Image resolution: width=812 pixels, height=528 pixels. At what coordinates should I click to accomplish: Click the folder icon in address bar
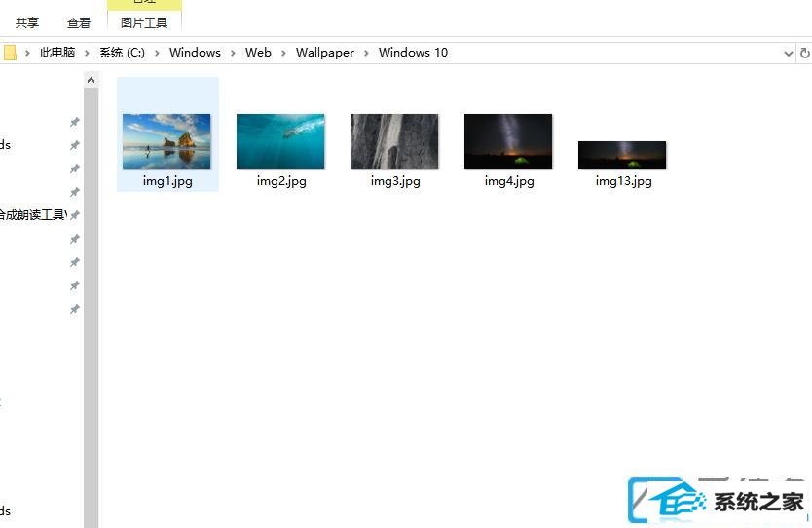(10, 53)
